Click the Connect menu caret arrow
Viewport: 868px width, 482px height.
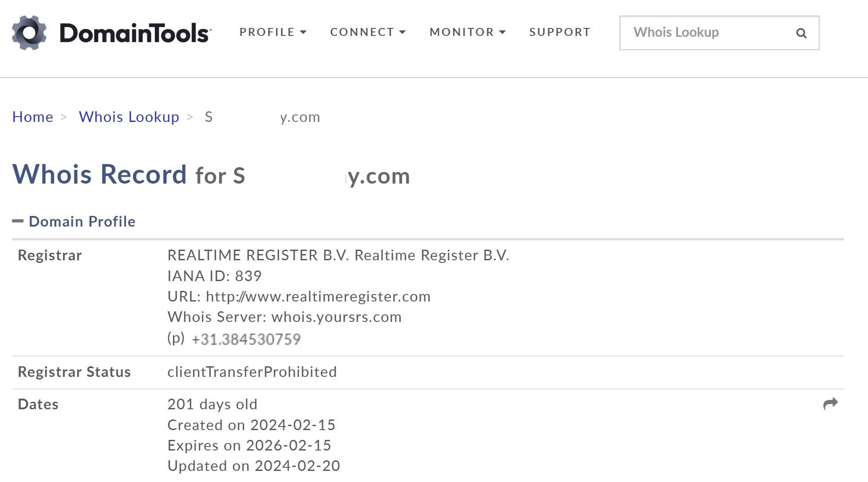[x=402, y=32]
